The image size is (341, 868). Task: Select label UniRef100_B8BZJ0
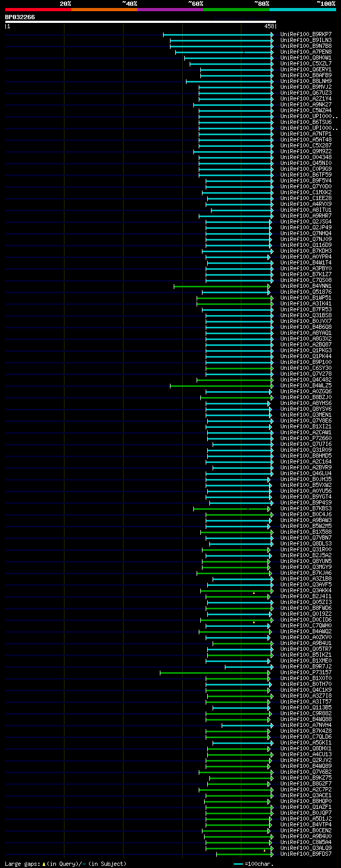pyautogui.click(x=306, y=397)
